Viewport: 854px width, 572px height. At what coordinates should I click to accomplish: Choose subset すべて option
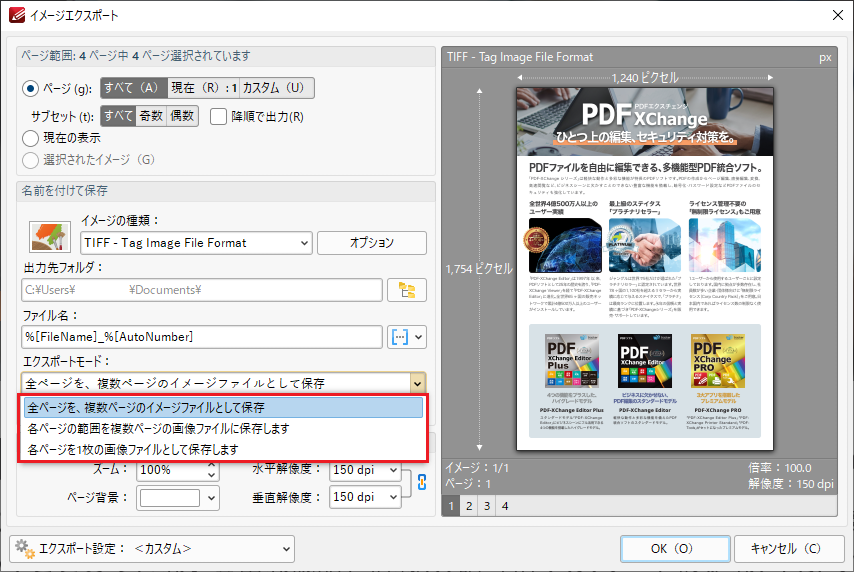tap(118, 116)
